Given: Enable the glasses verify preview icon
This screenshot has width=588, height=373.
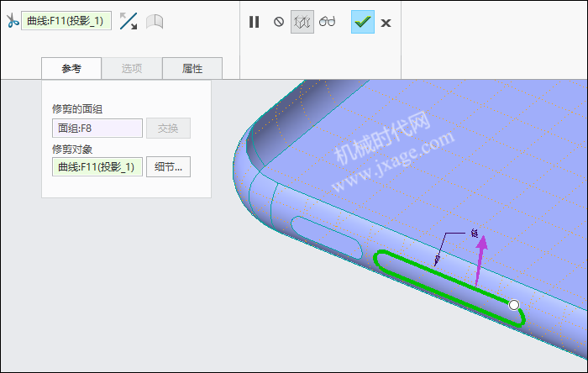Looking at the screenshot, I should pyautogui.click(x=327, y=21).
